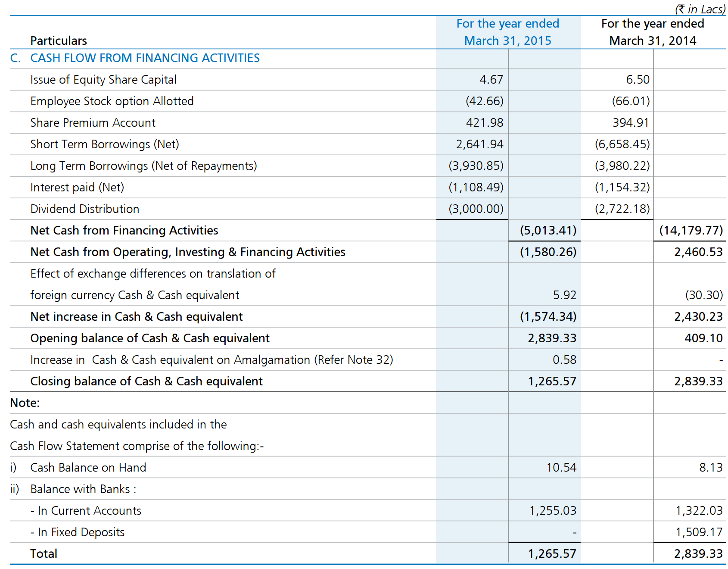
Task: Click '- In Fixed Deposits' label
Action: click(x=78, y=532)
